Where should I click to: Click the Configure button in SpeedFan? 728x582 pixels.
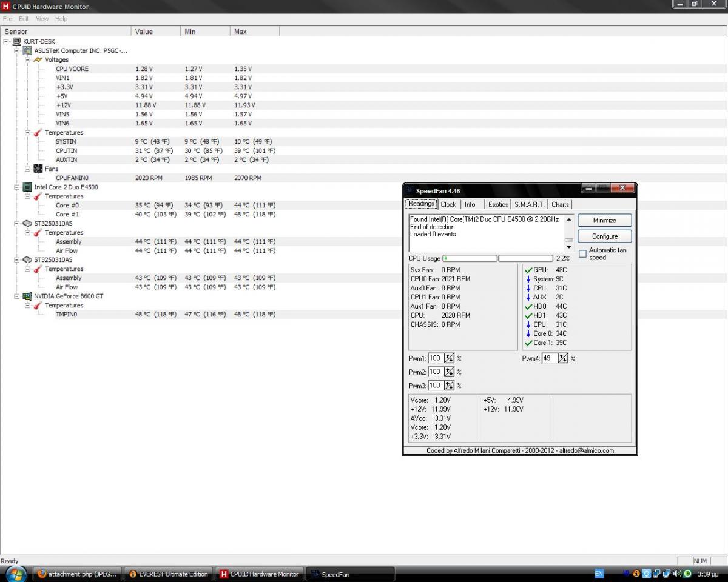604,236
